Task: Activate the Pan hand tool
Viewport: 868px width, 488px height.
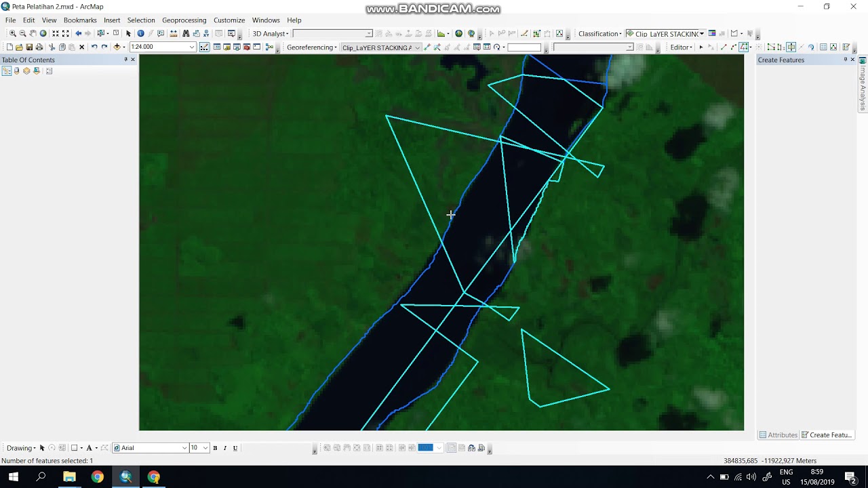Action: 33,33
